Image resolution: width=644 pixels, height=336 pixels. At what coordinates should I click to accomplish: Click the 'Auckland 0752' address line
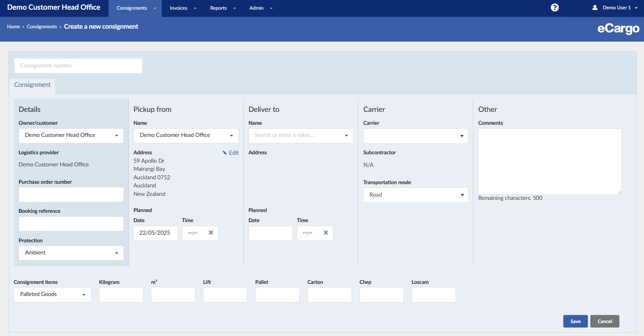tap(152, 177)
